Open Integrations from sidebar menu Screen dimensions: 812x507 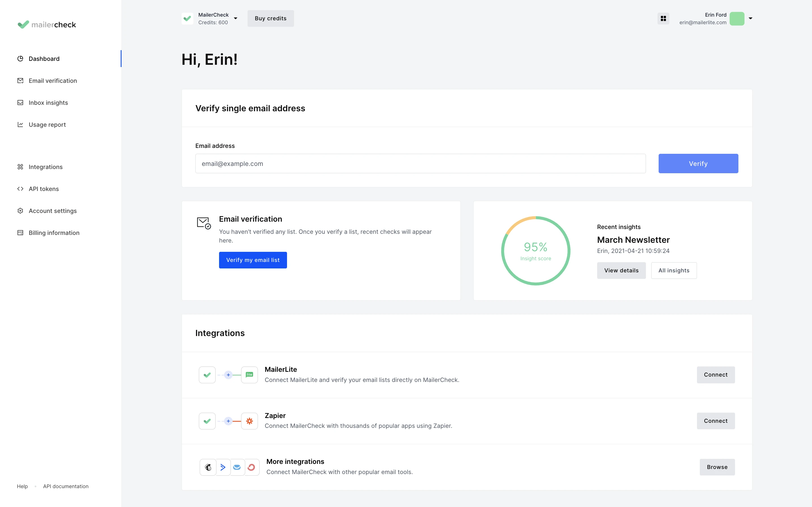pyautogui.click(x=46, y=167)
